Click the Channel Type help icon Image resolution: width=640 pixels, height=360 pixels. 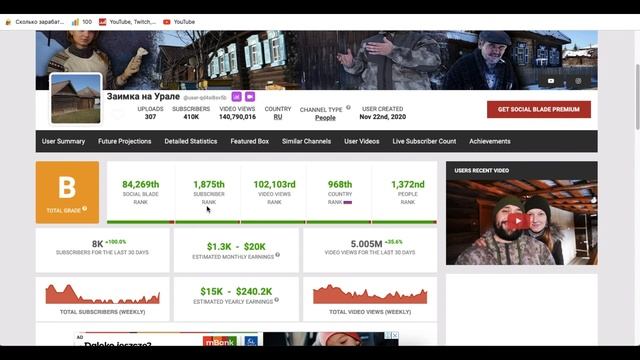pyautogui.click(x=348, y=108)
